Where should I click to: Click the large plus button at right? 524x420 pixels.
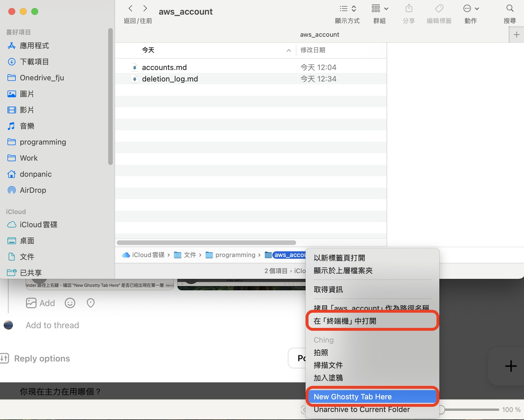point(511,366)
